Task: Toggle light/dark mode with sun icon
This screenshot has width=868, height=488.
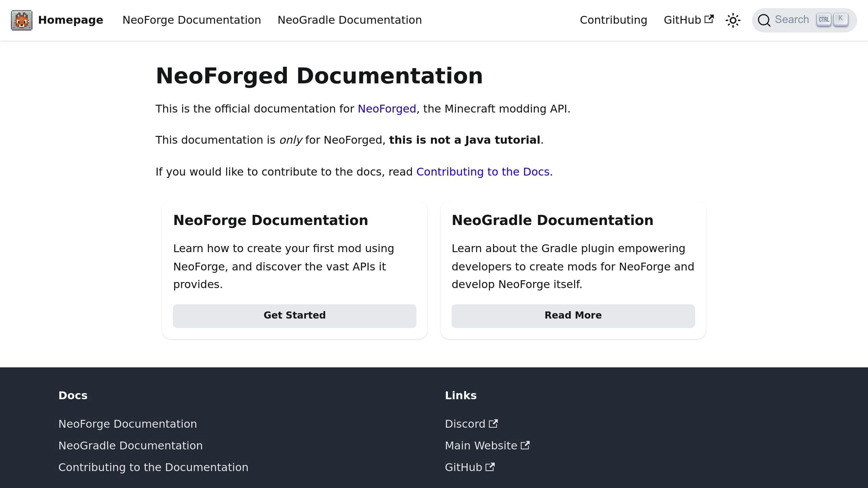Action: (x=733, y=20)
